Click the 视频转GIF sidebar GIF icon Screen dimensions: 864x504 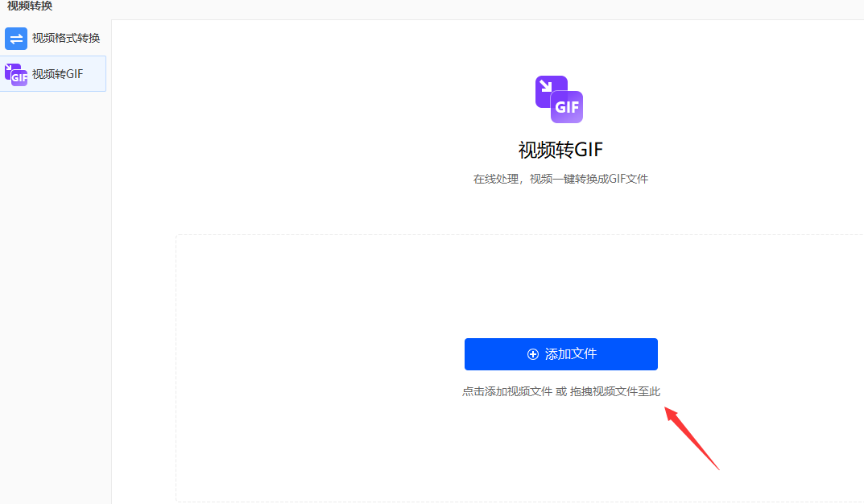pos(16,75)
